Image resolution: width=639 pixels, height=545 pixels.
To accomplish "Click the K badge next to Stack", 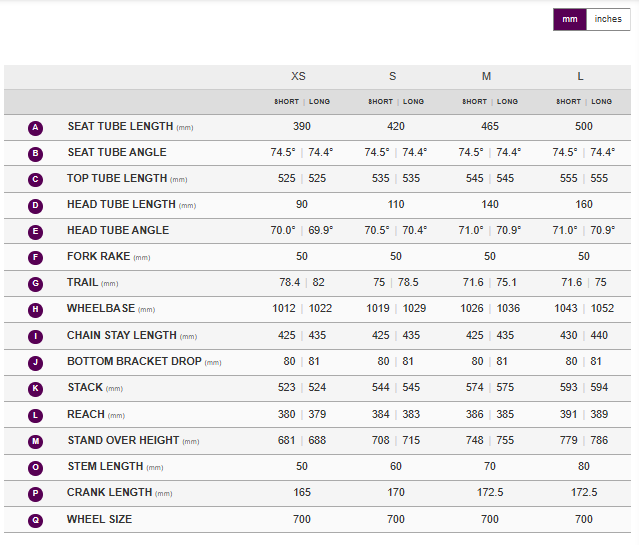I will click(36, 388).
